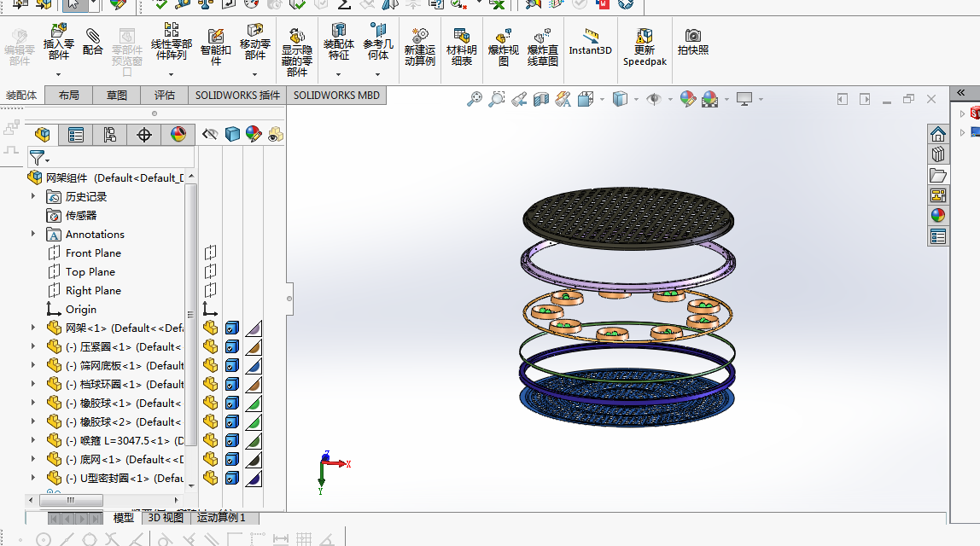Viewport: 980px width, 546px height.
Task: Open the PropertyManager tab icon
Action: click(x=76, y=134)
